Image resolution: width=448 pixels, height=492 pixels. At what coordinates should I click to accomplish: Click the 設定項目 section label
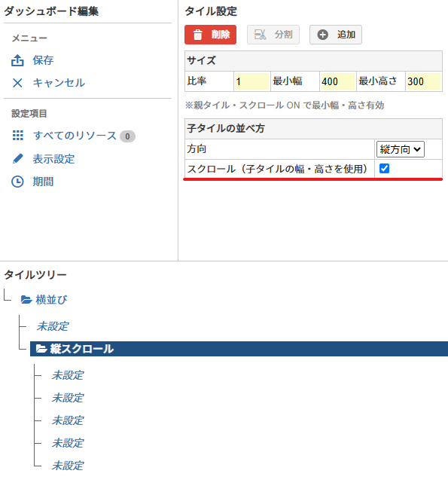[x=29, y=114]
